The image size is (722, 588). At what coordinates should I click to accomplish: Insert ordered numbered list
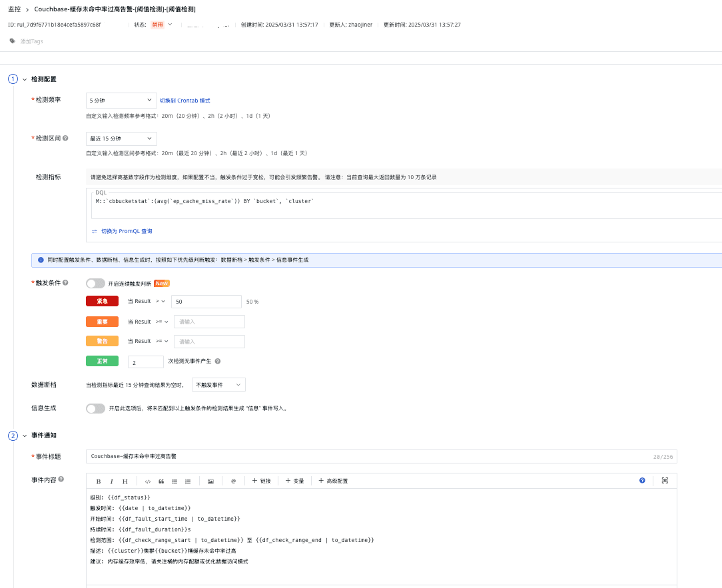point(188,481)
